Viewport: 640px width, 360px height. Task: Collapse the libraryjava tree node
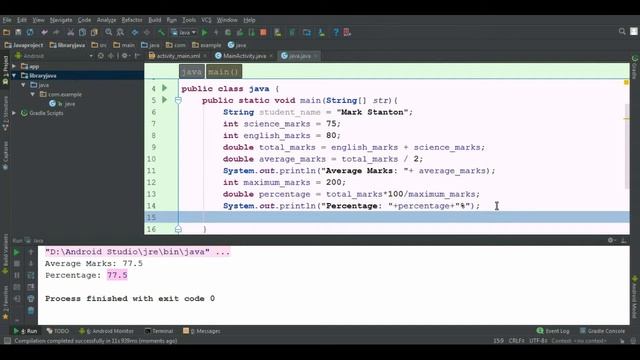tap(14, 76)
